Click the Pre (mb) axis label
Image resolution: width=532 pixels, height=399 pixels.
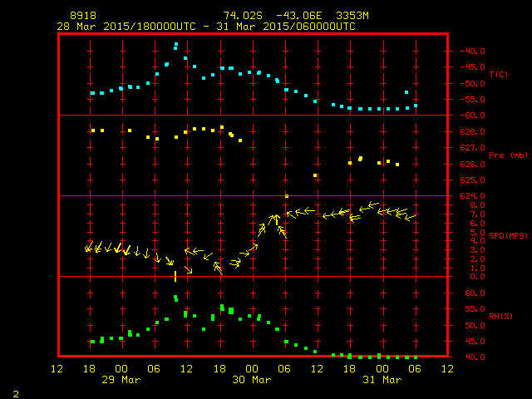click(x=508, y=155)
